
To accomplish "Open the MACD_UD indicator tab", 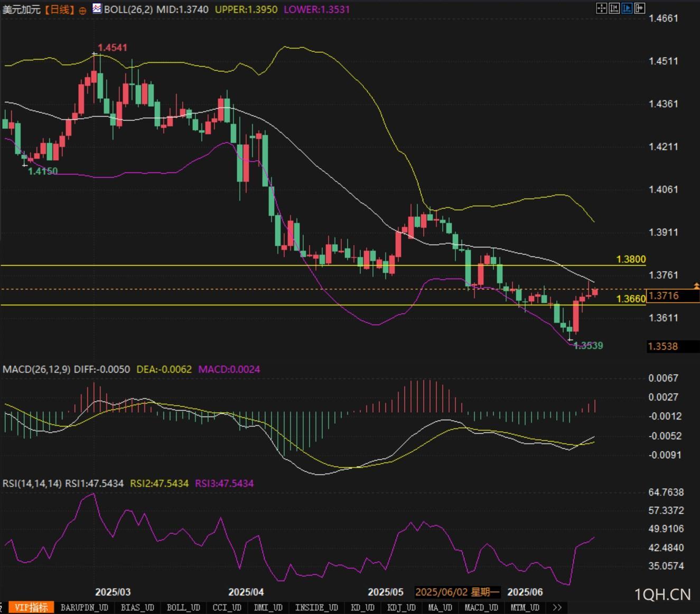I will pyautogui.click(x=481, y=608).
